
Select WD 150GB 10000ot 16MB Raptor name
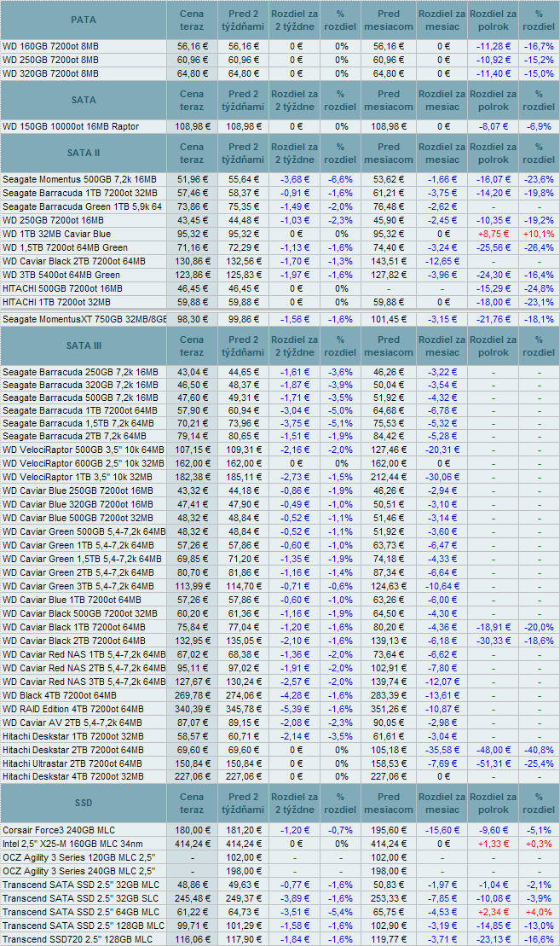click(x=71, y=127)
